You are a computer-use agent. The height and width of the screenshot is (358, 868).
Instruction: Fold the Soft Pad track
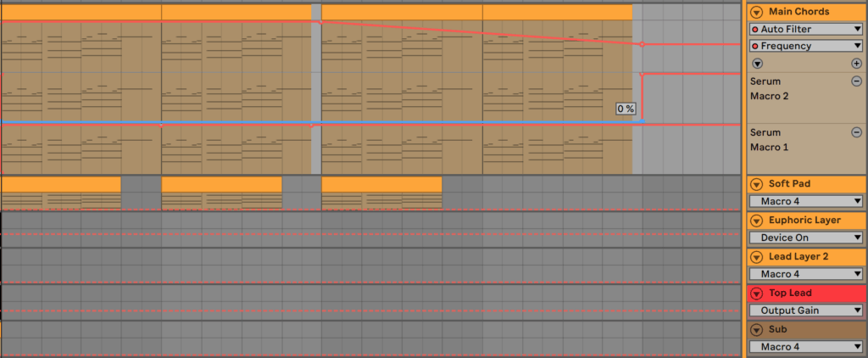(757, 185)
